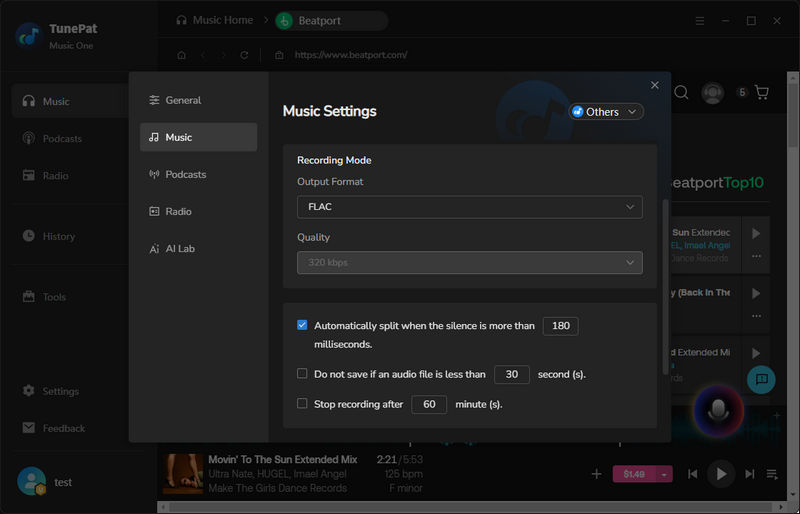Enable stop recording after checkbox
The height and width of the screenshot is (514, 800).
coord(302,404)
